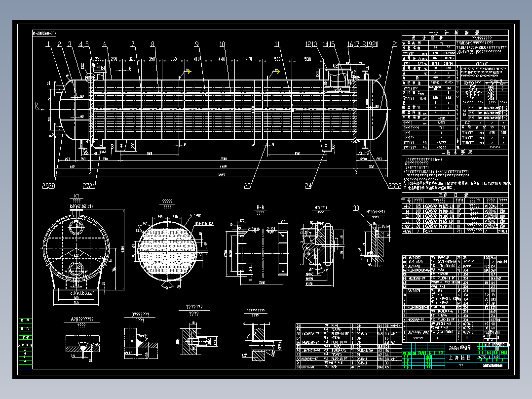Click the 3500 dimension under B-B view

pyautogui.click(x=262, y=282)
